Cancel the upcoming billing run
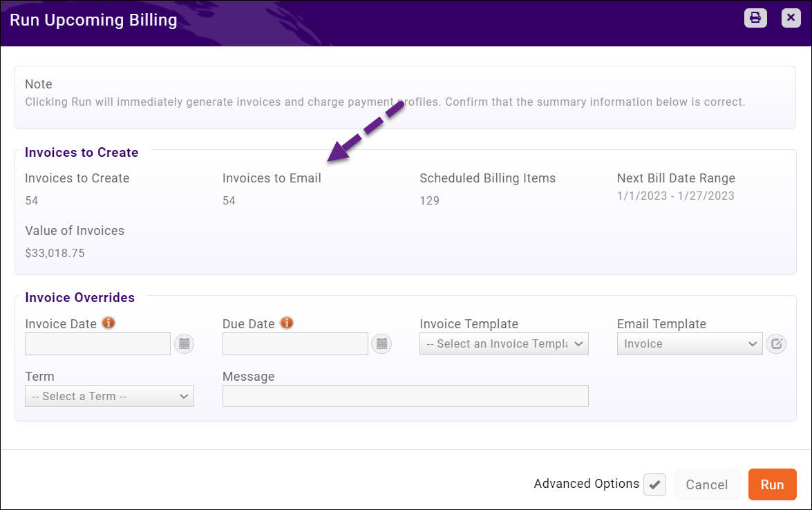 (x=706, y=484)
